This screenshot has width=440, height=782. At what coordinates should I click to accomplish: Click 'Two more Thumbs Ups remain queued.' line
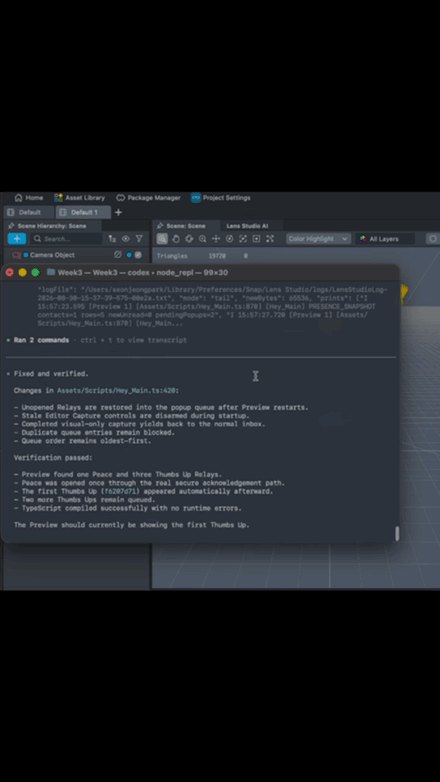(88, 500)
